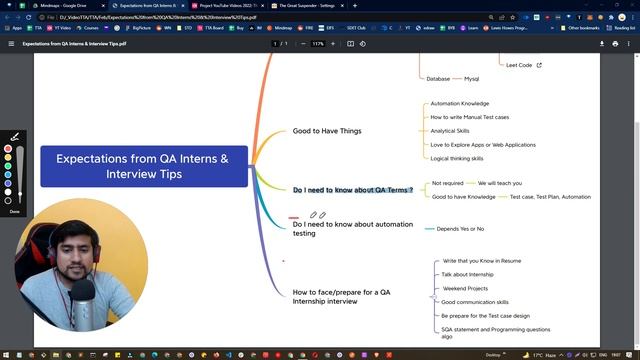Open the Leet Code external link icon
Screen dimensions: 640x360
click(x=539, y=65)
